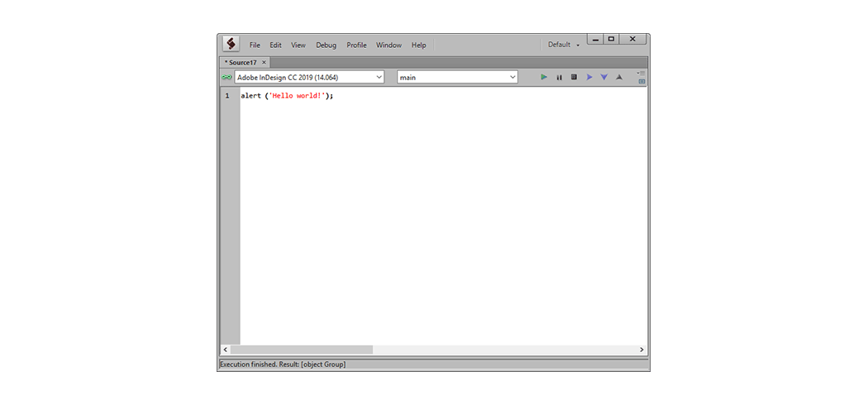The height and width of the screenshot is (405, 868).
Task: Stop the running script
Action: tap(574, 77)
